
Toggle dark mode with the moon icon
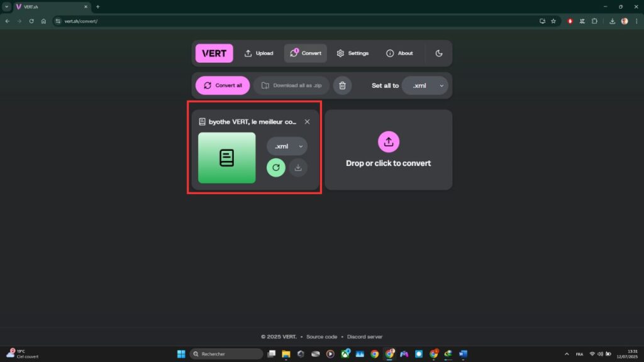(438, 53)
